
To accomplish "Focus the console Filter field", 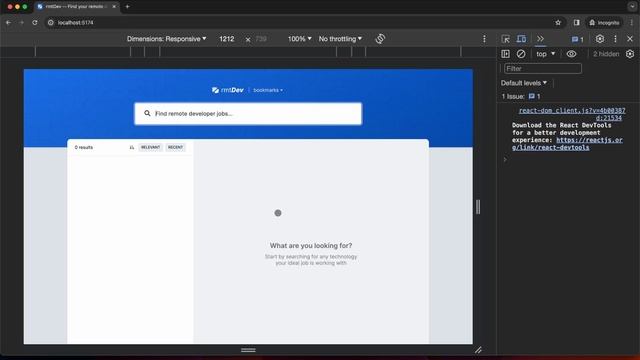I will point(543,69).
